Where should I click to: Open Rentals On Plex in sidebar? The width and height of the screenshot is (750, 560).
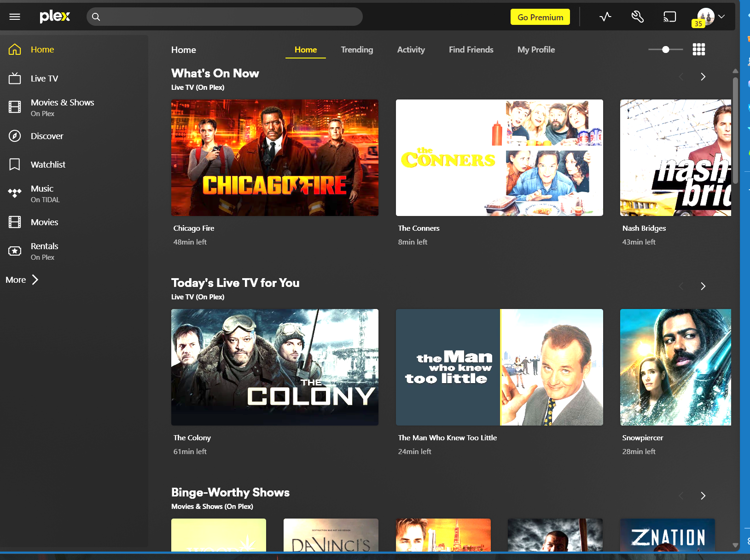tap(44, 251)
